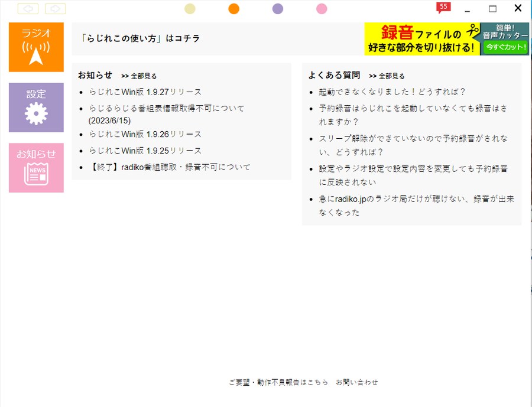Select the purple circle at top
Screen dimensions: 532x407
tap(278, 9)
